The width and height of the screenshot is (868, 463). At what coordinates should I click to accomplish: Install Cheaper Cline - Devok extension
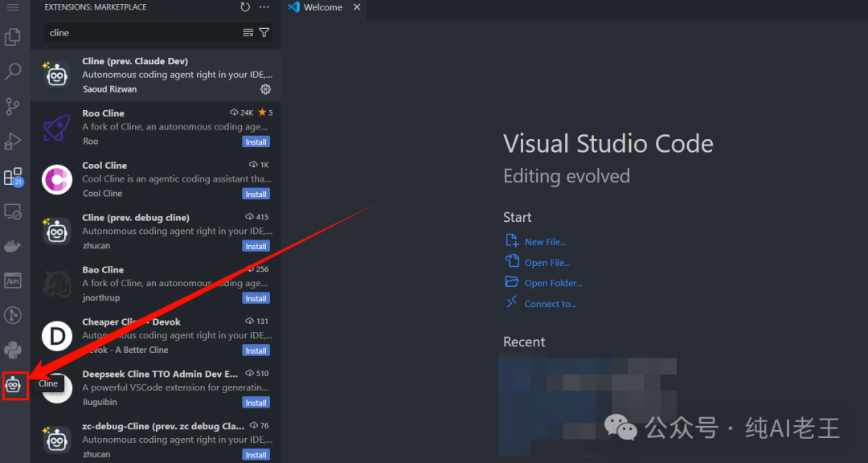(256, 350)
